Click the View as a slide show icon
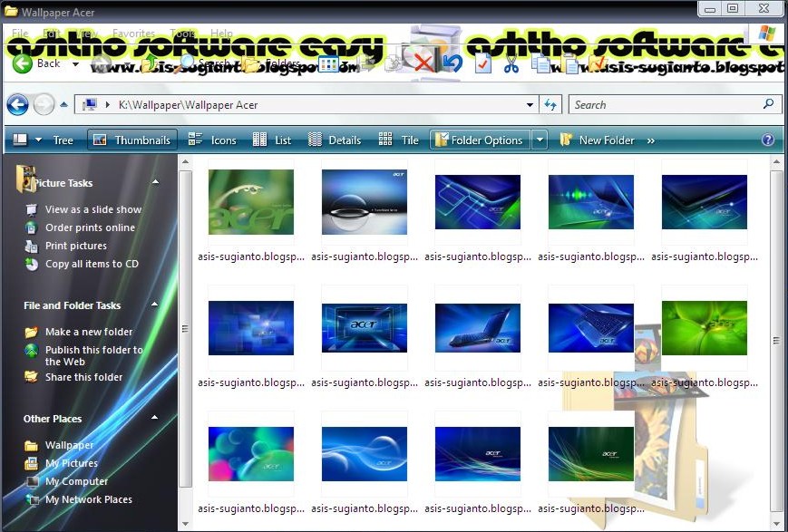 (31, 209)
